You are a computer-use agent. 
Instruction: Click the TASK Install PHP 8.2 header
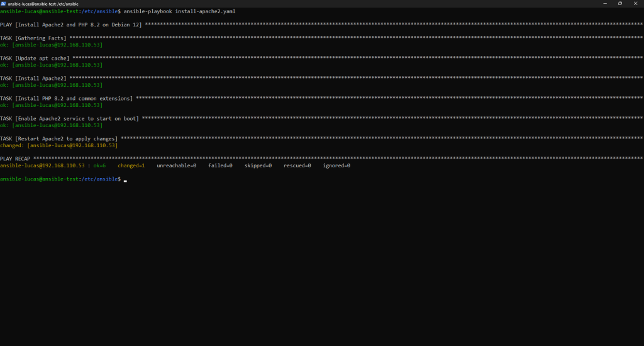66,98
